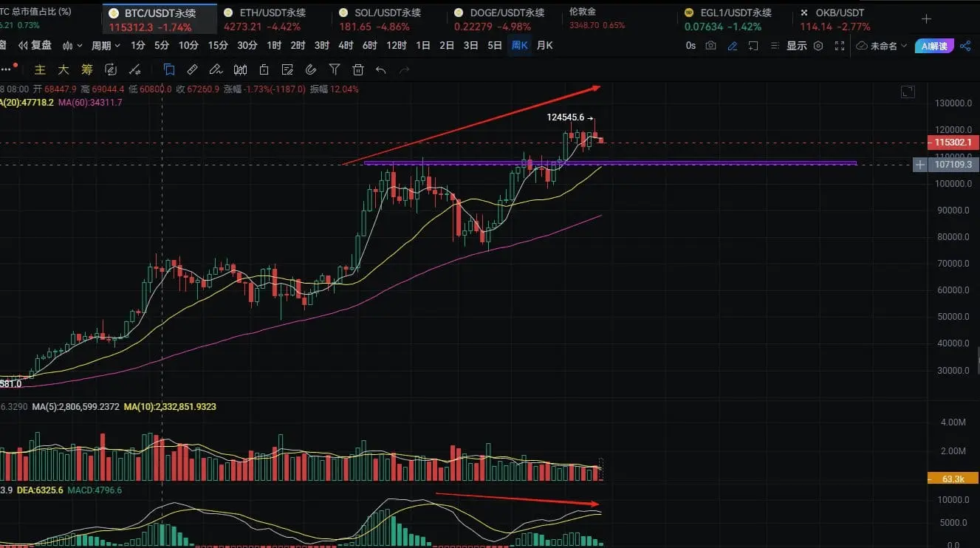The height and width of the screenshot is (548, 980).
Task: Click the MA(60):34311.7 indicator label
Action: 91,103
